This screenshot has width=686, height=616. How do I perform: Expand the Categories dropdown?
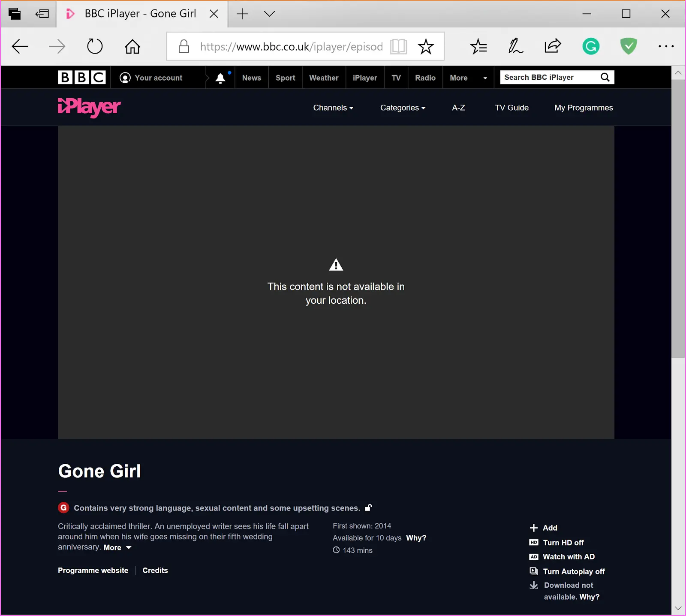[403, 108]
